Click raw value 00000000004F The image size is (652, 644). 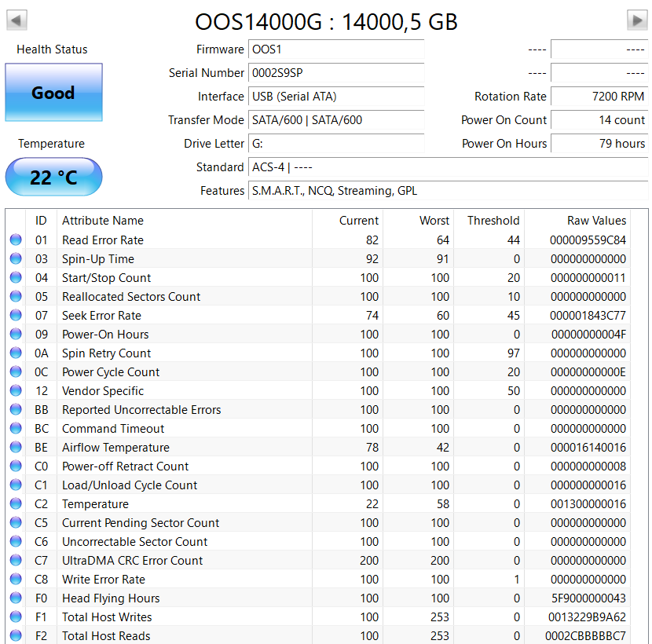click(588, 335)
